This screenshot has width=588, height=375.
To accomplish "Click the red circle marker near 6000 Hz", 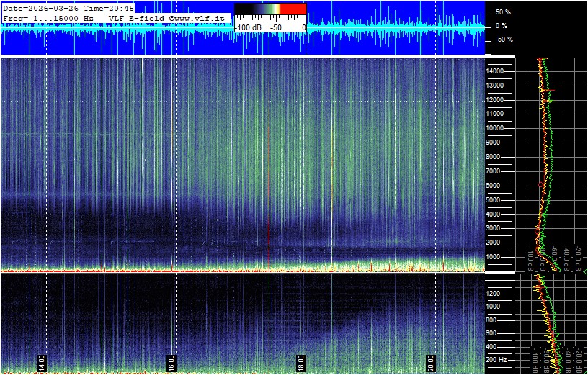I will click(x=540, y=185).
